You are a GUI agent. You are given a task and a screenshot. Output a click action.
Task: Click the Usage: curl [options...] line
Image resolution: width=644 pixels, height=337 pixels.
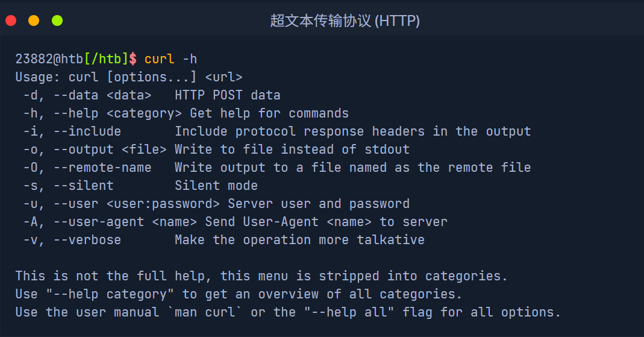128,77
